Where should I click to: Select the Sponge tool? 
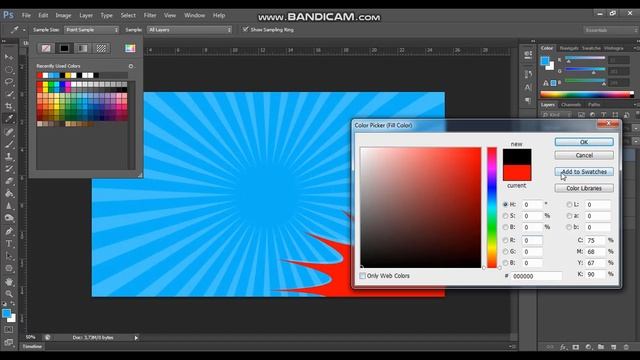(9, 218)
